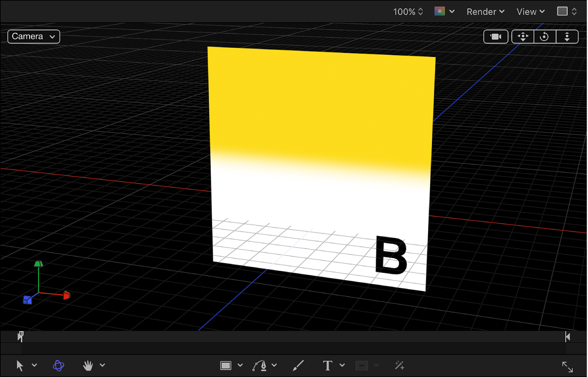Enable the pan 3D view control
The image size is (588, 377).
pos(522,37)
